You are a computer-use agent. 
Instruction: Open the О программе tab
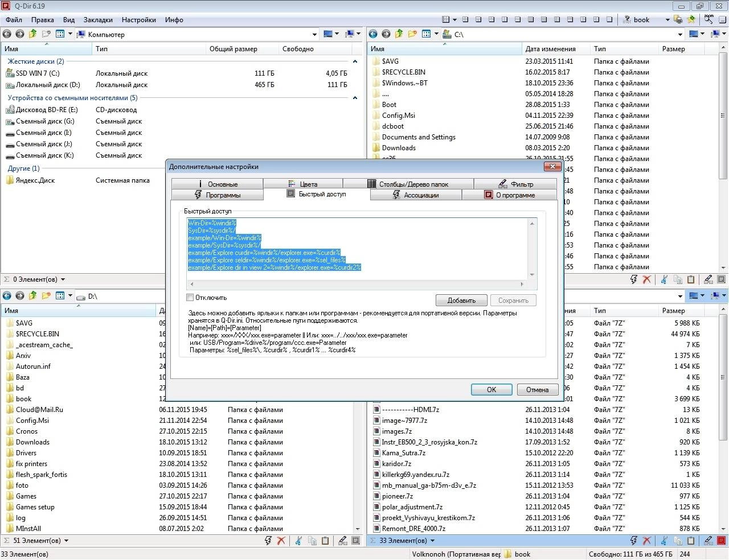click(510, 195)
